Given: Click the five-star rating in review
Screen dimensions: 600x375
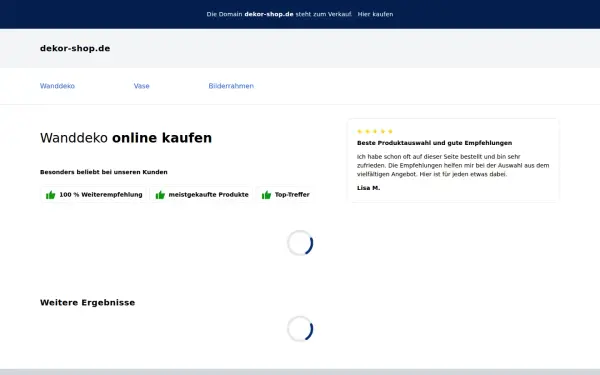Looking at the screenshot, I should pos(375,132).
